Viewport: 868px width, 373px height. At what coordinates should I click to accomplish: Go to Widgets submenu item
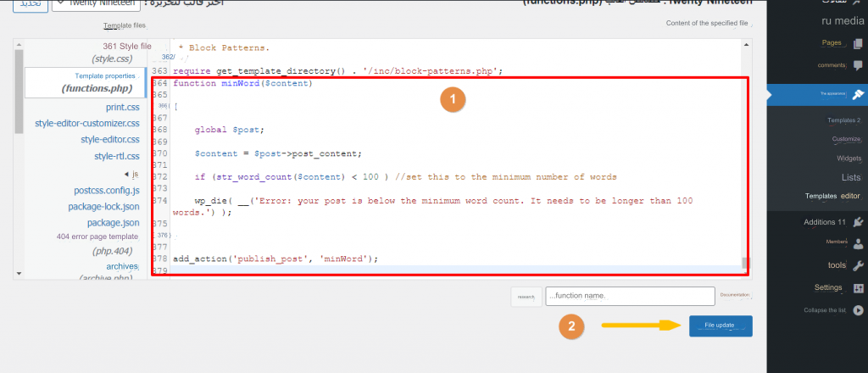click(x=849, y=159)
